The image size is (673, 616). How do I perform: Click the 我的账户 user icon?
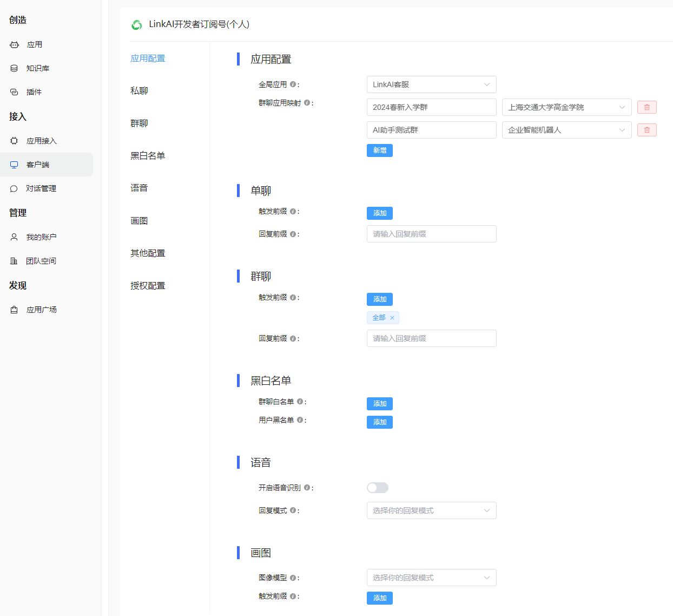tap(14, 237)
